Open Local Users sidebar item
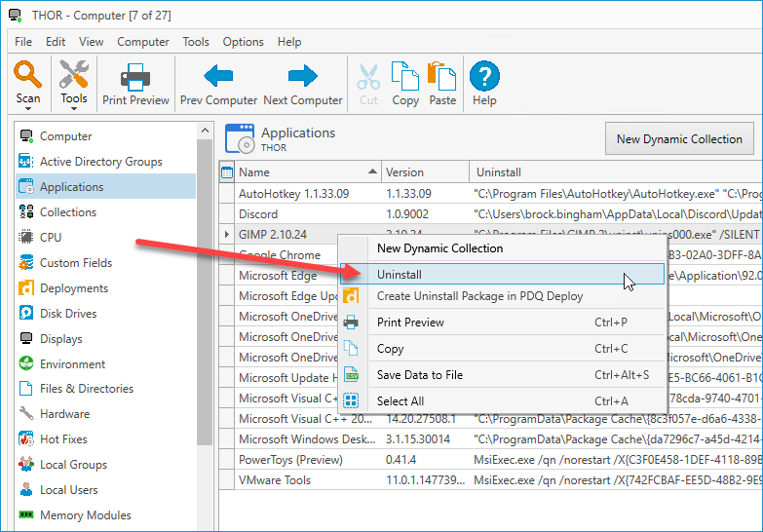Screen dimensions: 763x532 (105, 490)
